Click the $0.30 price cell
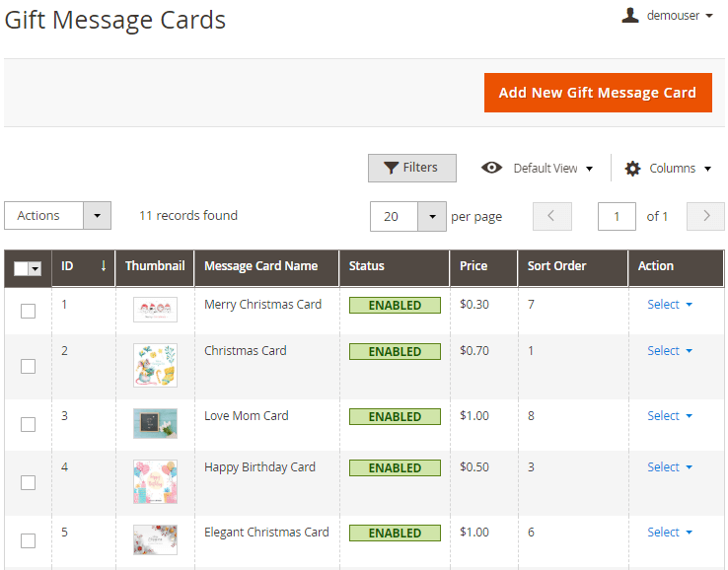The height and width of the screenshot is (570, 728). (474, 305)
